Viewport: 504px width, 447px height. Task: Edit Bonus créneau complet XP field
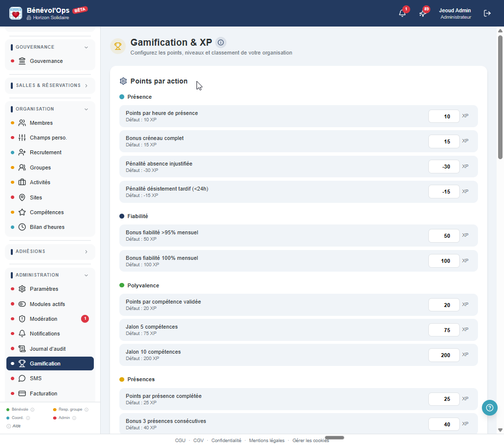[444, 141]
